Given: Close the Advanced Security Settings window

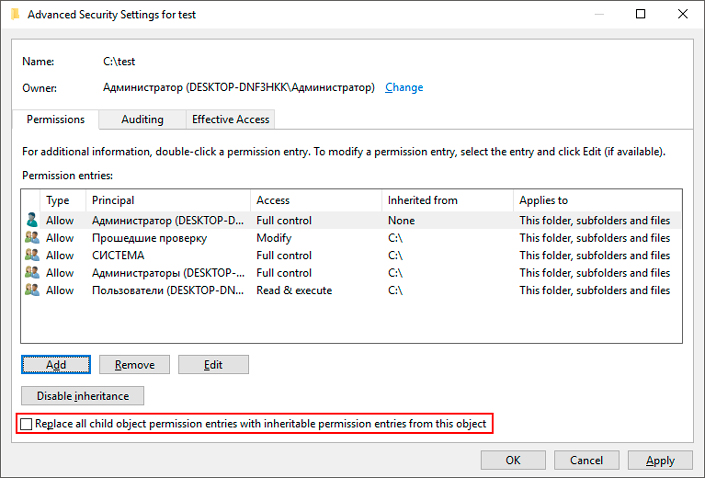Looking at the screenshot, I should click(683, 14).
